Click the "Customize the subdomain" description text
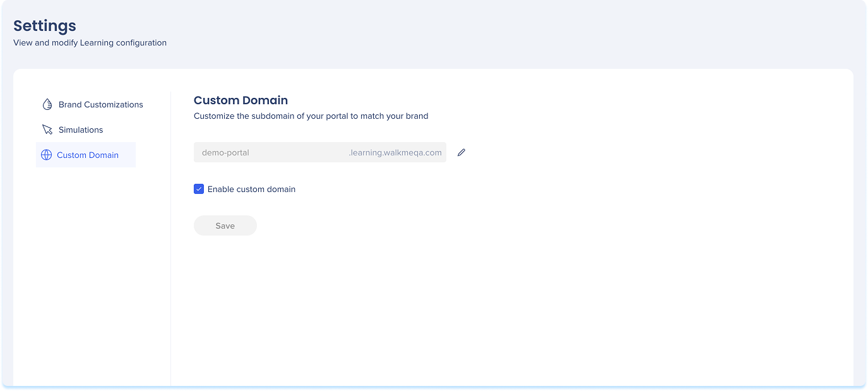Screen dimensions: 868x391 tap(311, 116)
